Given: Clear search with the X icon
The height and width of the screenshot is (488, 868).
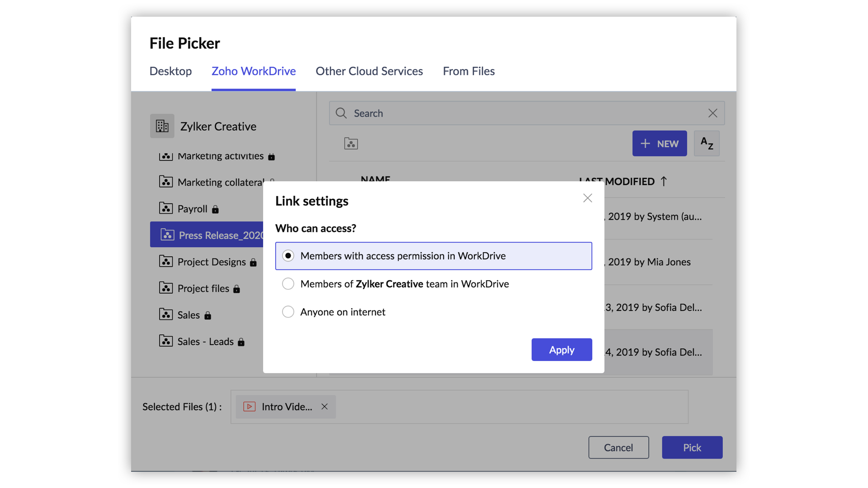Looking at the screenshot, I should [x=712, y=113].
